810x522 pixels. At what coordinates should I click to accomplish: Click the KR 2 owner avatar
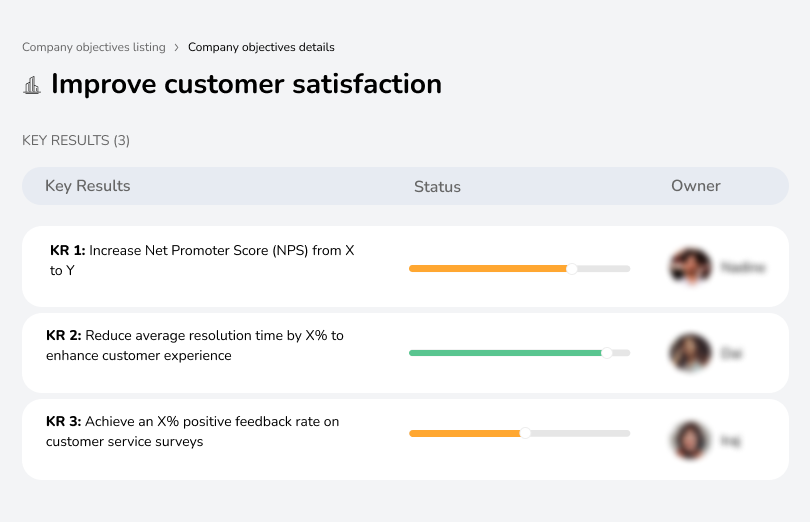690,352
